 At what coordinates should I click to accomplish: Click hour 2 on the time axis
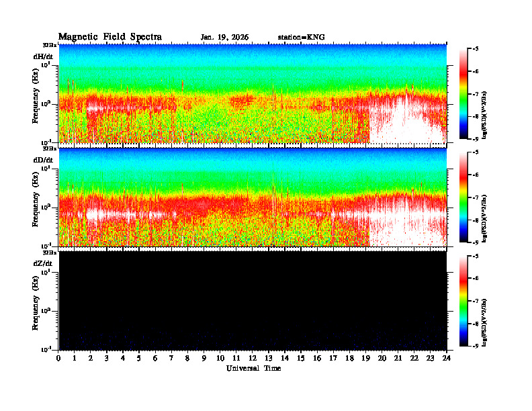point(91,359)
